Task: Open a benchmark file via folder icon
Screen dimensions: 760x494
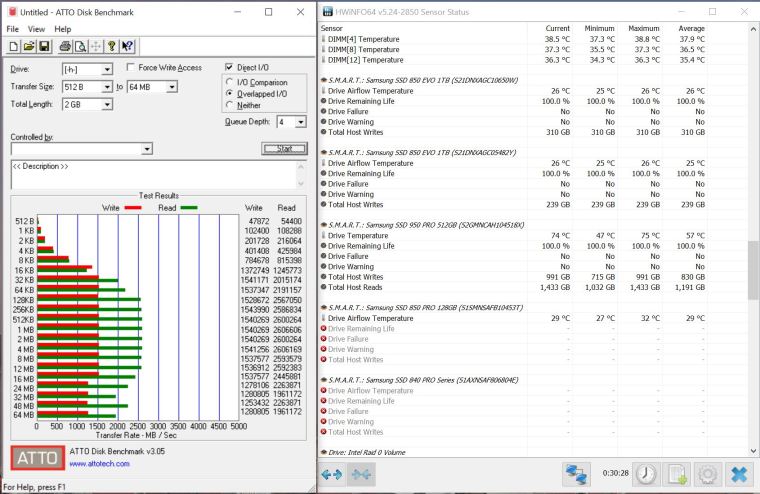Action: 29,47
